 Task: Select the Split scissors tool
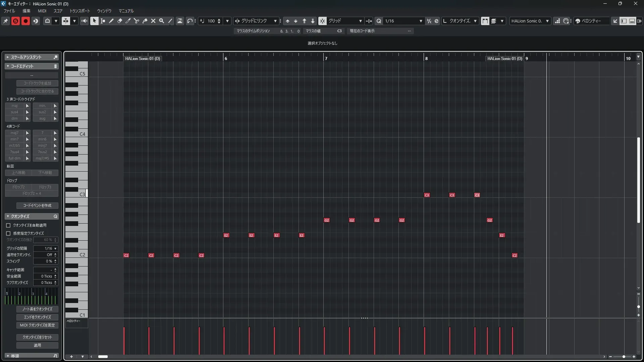(x=136, y=21)
